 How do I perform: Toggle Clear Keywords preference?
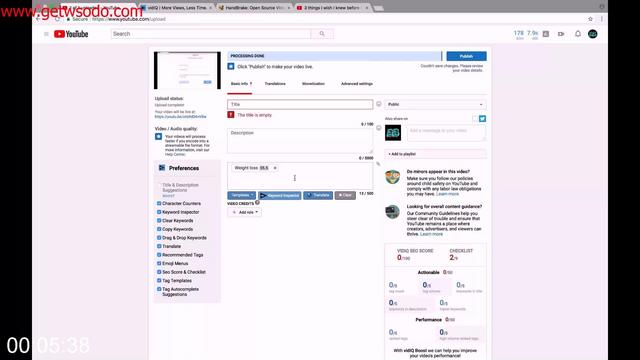click(x=159, y=220)
